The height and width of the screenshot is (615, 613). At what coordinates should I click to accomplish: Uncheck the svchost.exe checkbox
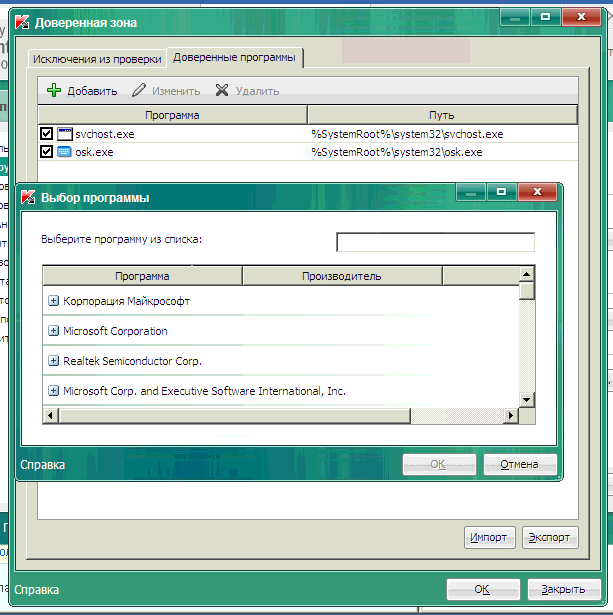(x=46, y=134)
